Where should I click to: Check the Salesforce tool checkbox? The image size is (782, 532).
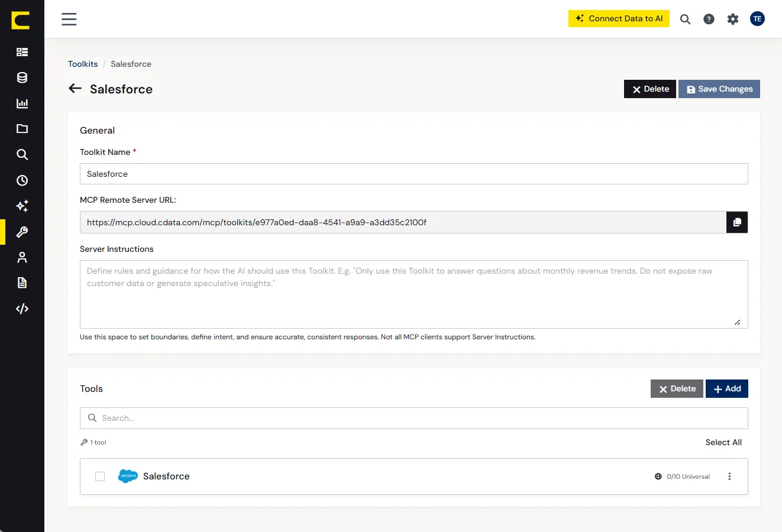100,476
